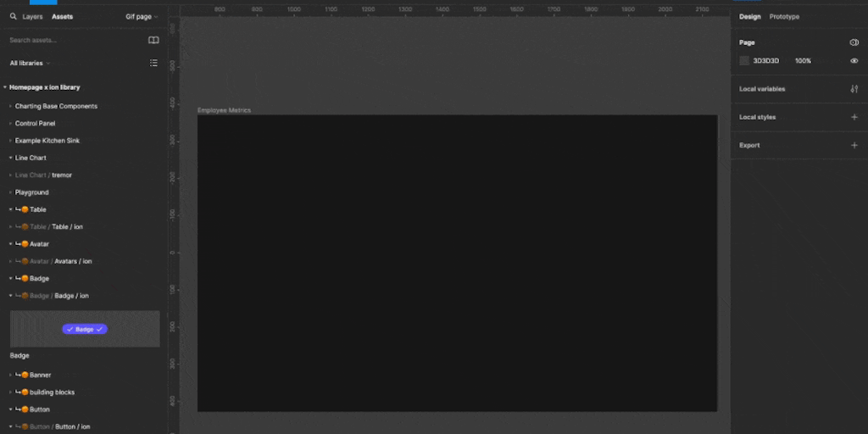Toggle page background visibility eye icon

pos(854,61)
